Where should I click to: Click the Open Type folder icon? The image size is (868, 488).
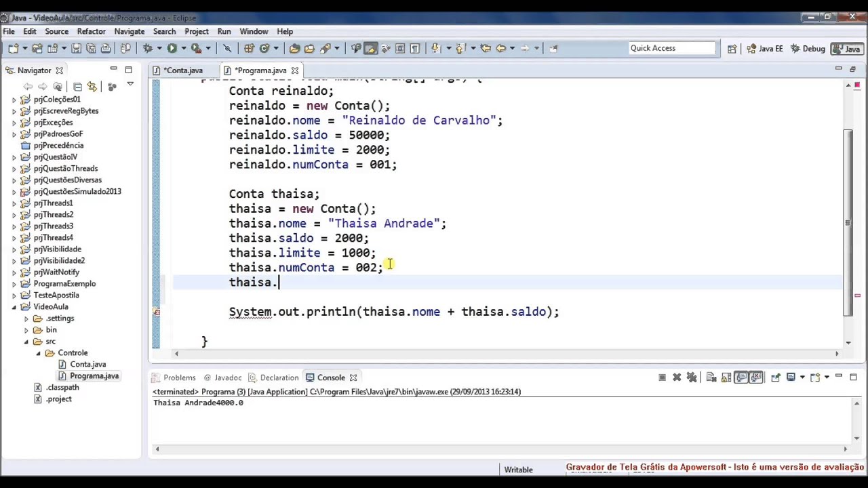click(x=294, y=48)
